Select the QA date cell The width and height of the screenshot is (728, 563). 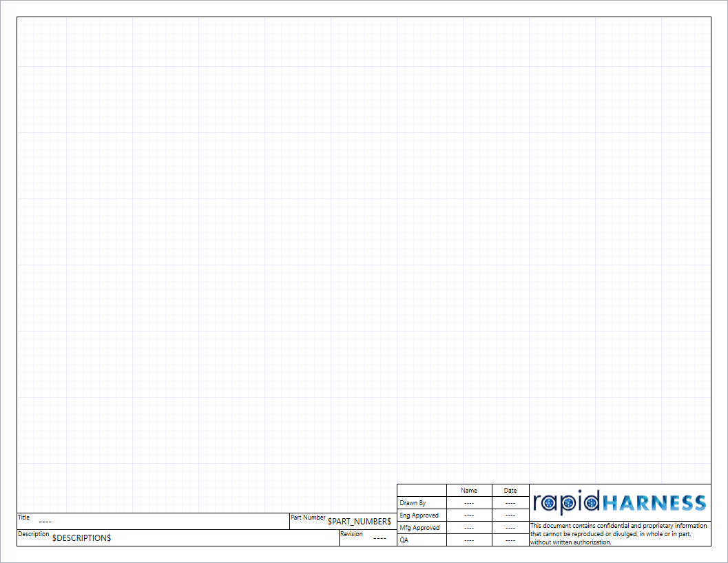click(511, 540)
